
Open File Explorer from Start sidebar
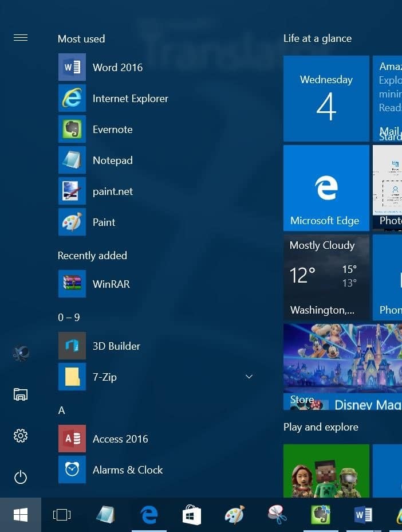pos(21,394)
